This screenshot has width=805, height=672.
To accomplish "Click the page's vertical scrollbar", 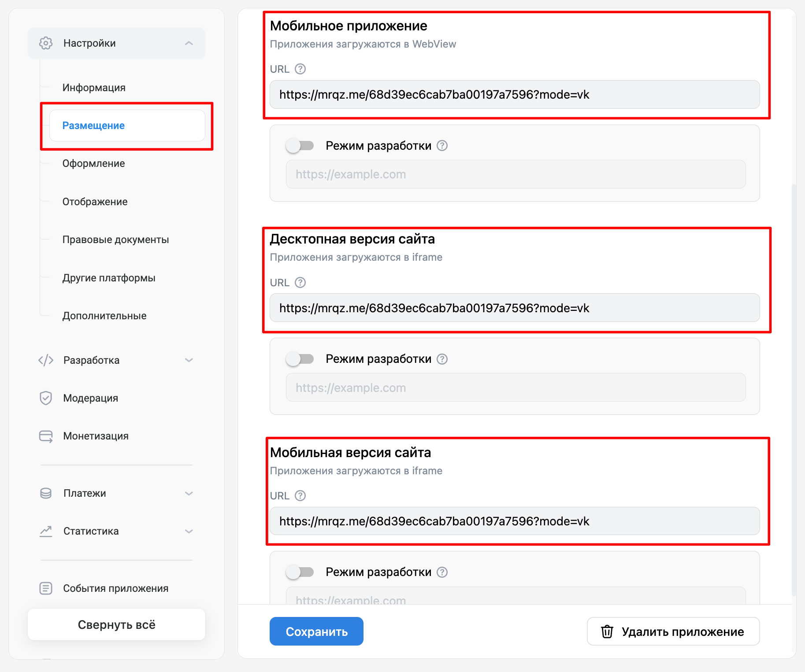I will pyautogui.click(x=794, y=388).
